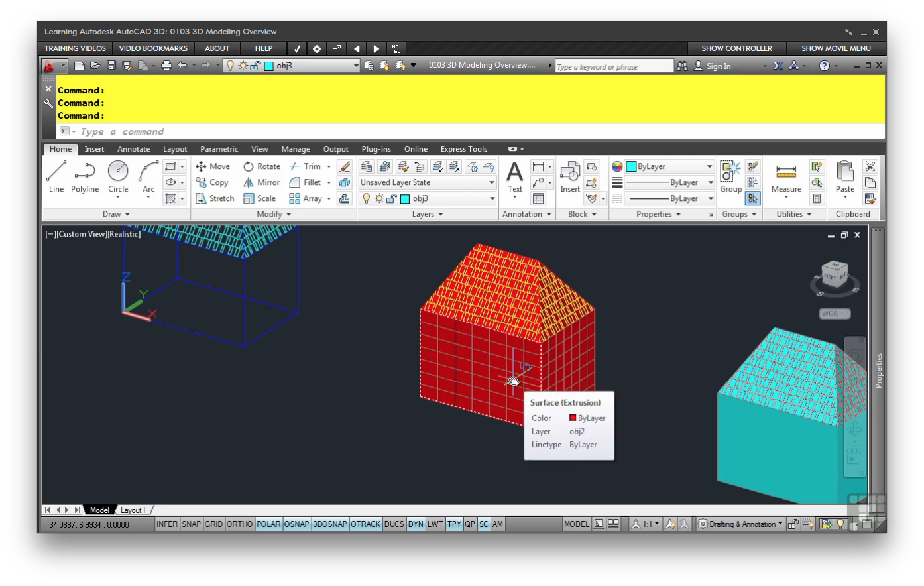Click the Mirror tool
Viewport: 924px width, 586px height.
(x=261, y=182)
